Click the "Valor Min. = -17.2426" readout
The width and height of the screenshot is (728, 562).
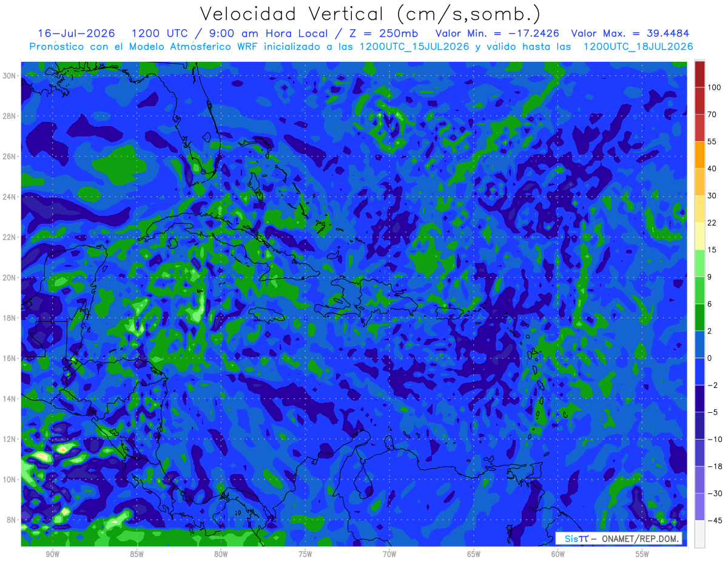click(x=497, y=33)
